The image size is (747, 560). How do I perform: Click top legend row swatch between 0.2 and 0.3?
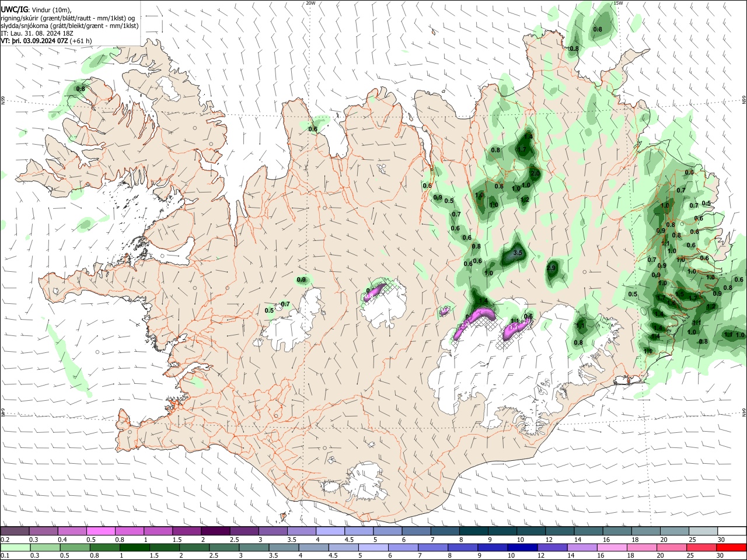click(15, 531)
